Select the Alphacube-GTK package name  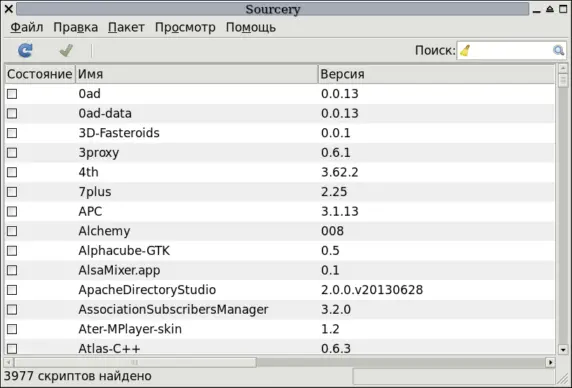point(124,251)
